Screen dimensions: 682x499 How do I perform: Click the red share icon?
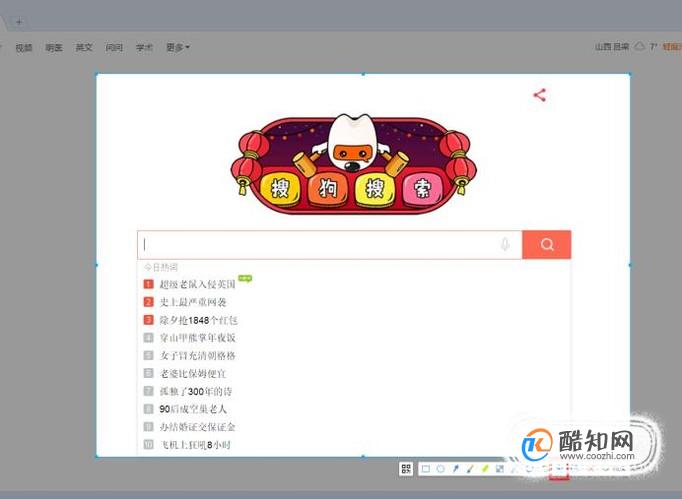click(x=539, y=95)
